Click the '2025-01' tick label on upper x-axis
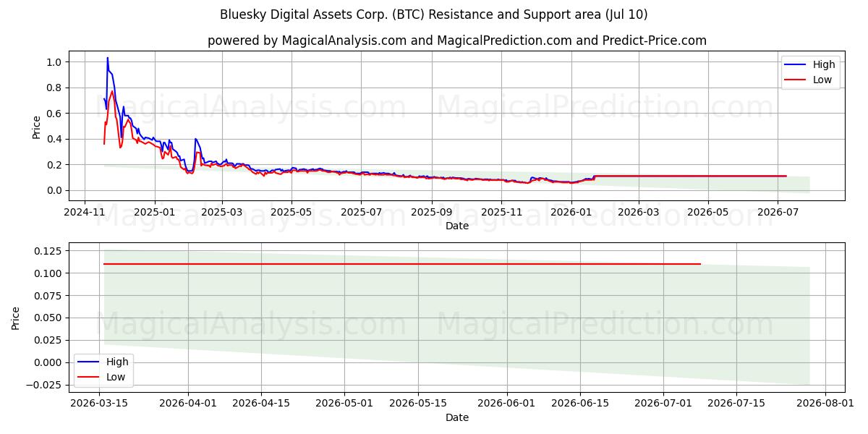The height and width of the screenshot is (434, 868). pyautogui.click(x=154, y=212)
